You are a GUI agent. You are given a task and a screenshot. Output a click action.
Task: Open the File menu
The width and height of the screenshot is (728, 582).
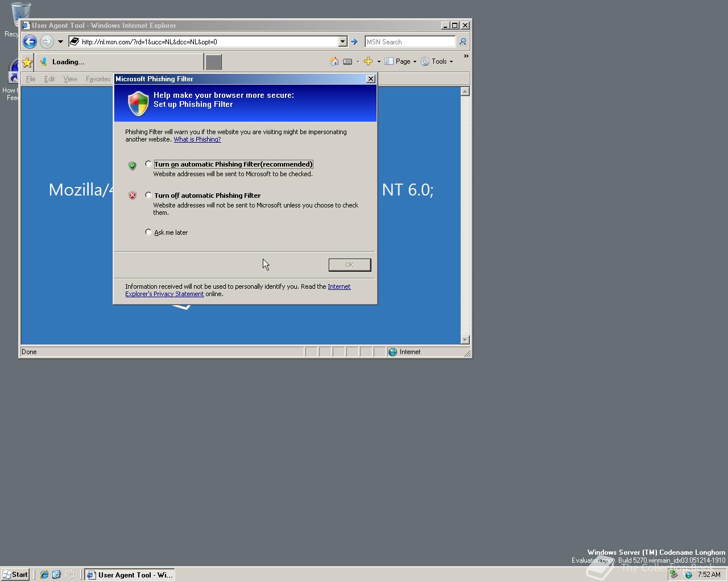coord(31,79)
